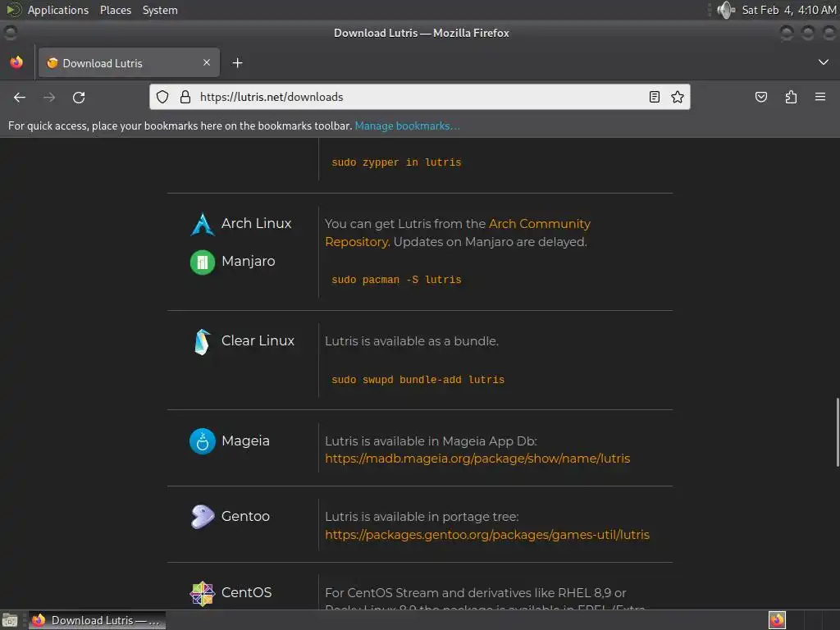Click the Gentoo logo icon
Image resolution: width=840 pixels, height=630 pixels.
203,517
